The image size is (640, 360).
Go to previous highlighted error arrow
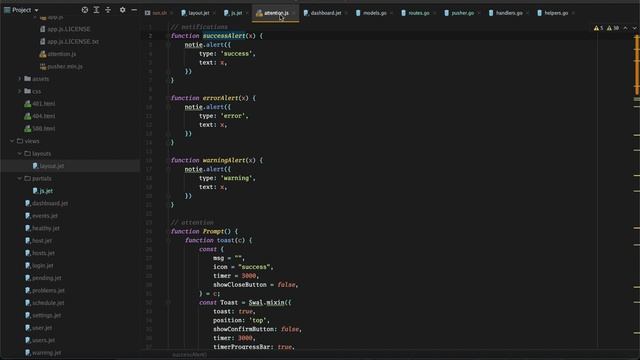[626, 28]
